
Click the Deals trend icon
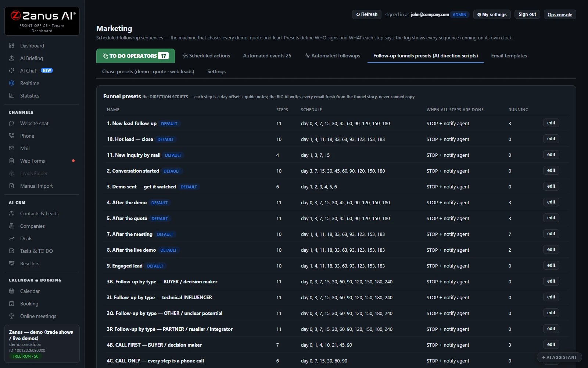point(11,238)
